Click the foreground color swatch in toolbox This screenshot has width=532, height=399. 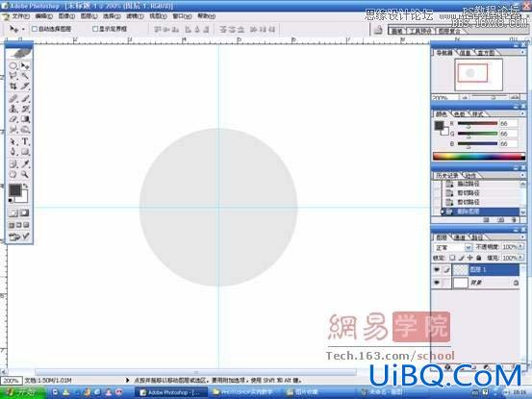point(14,189)
